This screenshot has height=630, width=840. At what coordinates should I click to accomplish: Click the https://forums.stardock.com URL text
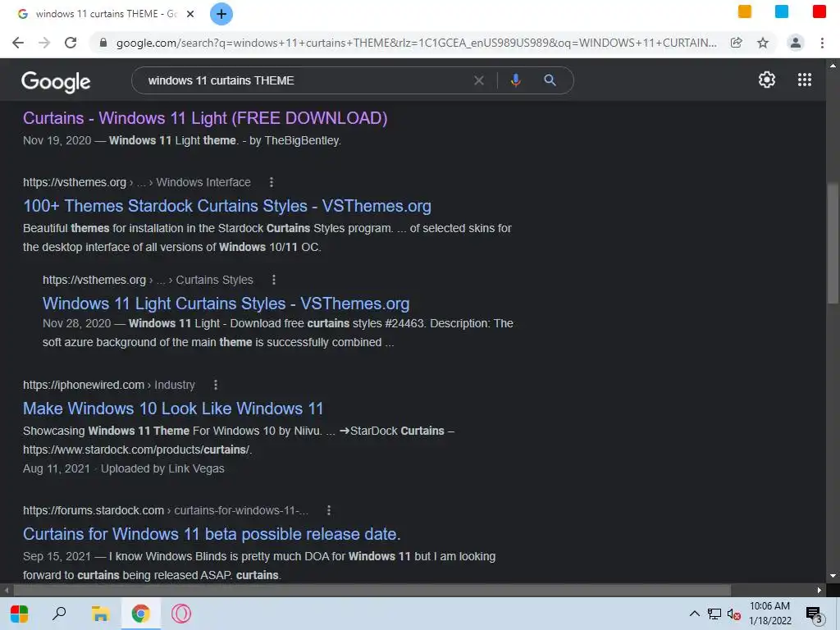94,510
